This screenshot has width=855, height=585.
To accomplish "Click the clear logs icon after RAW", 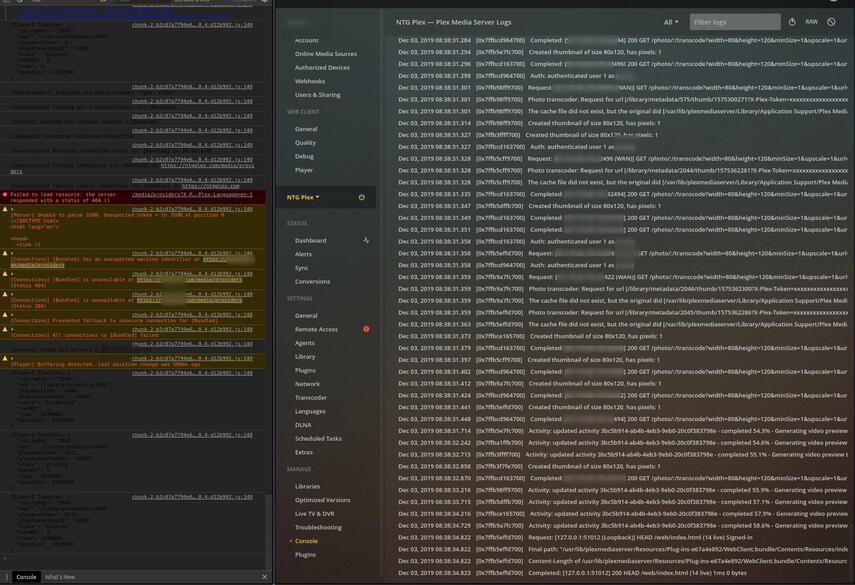I will click(x=831, y=22).
